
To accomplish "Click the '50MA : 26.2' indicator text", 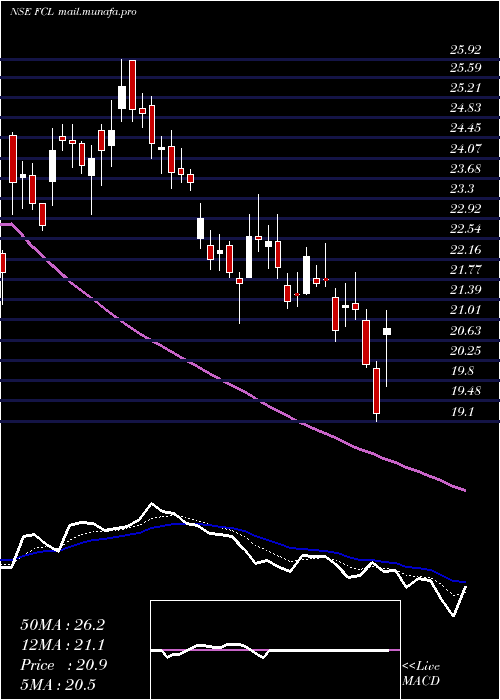I will point(62,625).
